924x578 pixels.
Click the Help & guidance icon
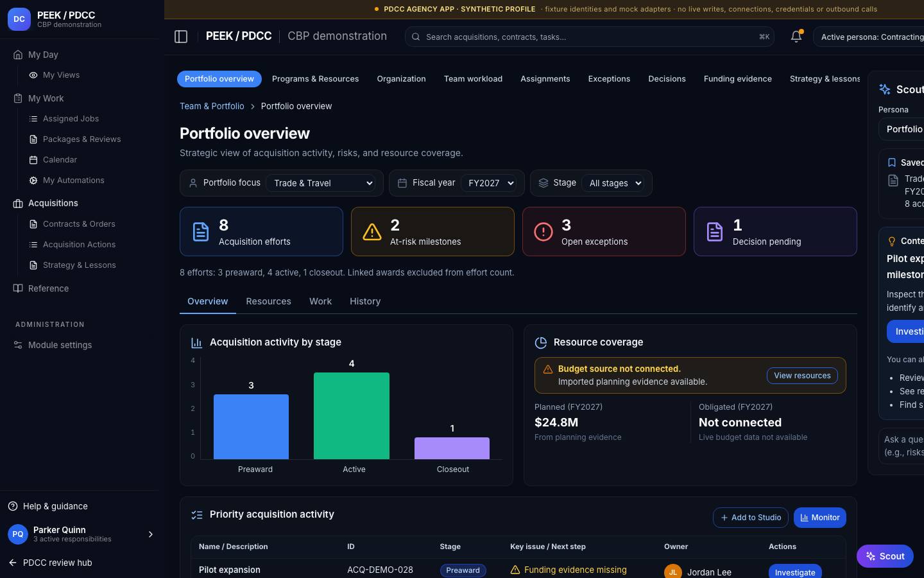13,506
